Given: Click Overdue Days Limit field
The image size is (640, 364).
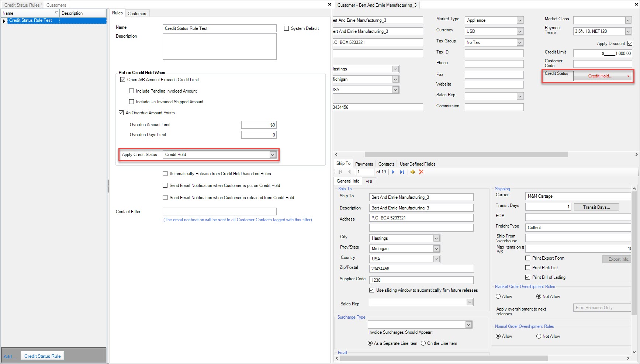Looking at the screenshot, I should click(259, 135).
